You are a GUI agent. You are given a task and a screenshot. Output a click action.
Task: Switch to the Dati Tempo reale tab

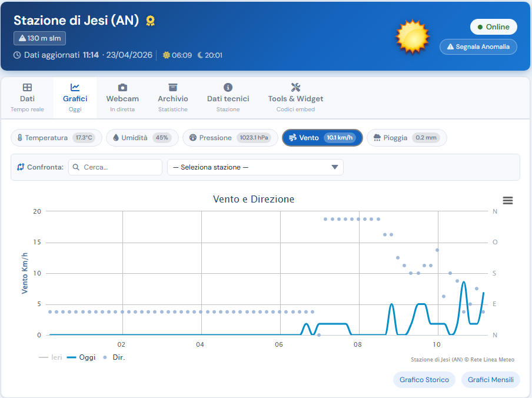[27, 98]
